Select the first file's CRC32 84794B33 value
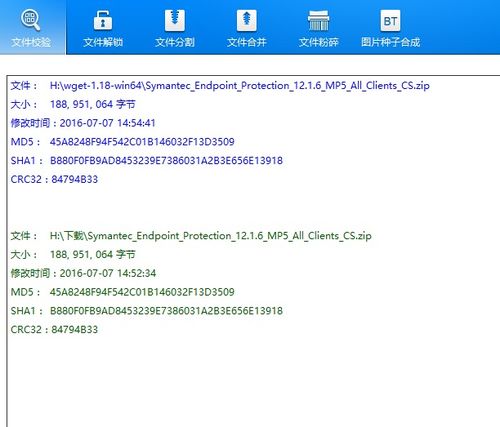This screenshot has height=427, width=500. (75, 179)
